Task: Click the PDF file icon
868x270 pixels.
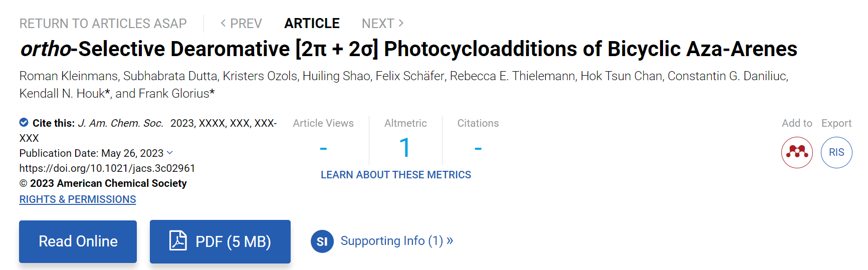Action: 178,240
